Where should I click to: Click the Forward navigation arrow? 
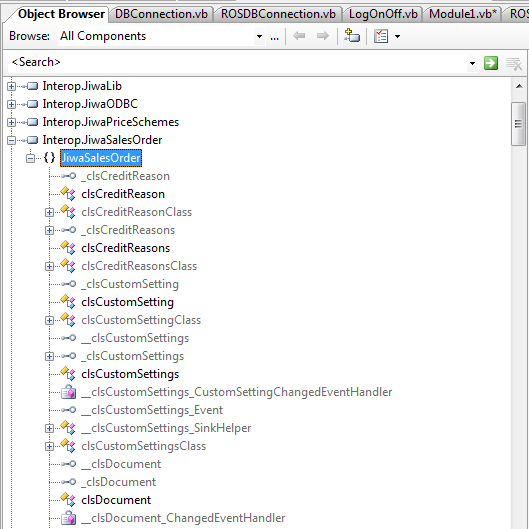pyautogui.click(x=323, y=36)
